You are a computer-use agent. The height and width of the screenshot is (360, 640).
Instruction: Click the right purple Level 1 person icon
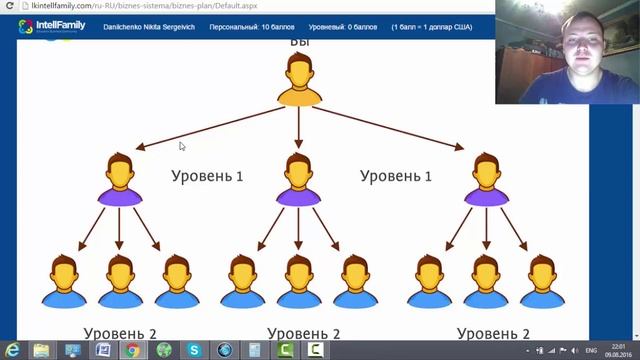coord(487,179)
